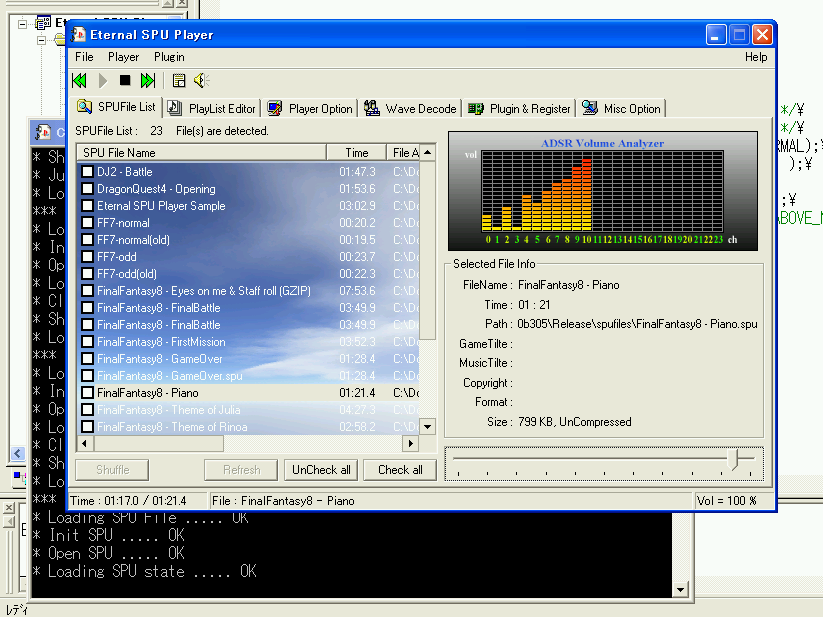The height and width of the screenshot is (617, 823).
Task: Click the file list's scroll right arrow
Action: coord(411,444)
